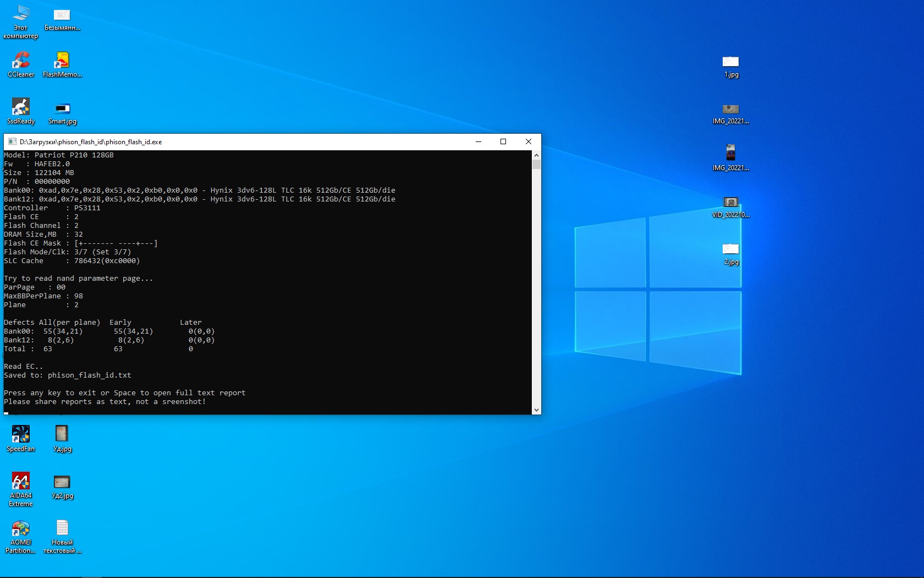Select the AOMEI Partition desktop shortcut

tap(21, 537)
